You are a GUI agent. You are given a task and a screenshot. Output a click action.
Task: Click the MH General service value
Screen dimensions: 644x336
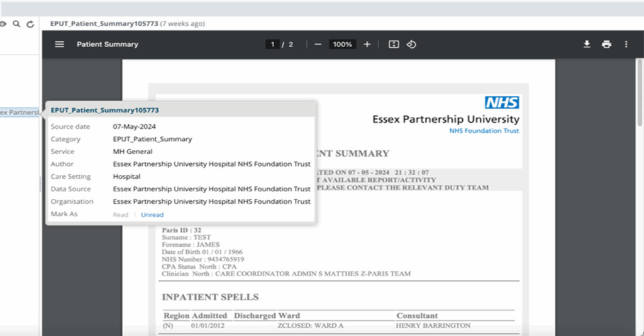click(x=133, y=151)
